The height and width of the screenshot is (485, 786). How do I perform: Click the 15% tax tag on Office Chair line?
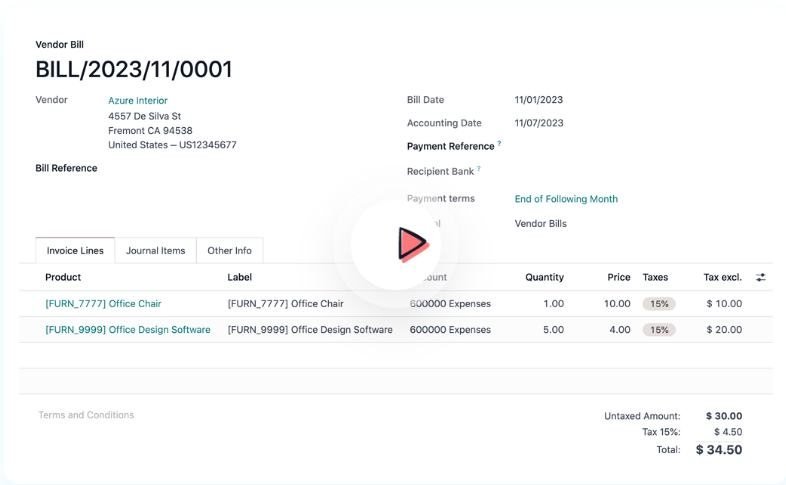tap(659, 304)
